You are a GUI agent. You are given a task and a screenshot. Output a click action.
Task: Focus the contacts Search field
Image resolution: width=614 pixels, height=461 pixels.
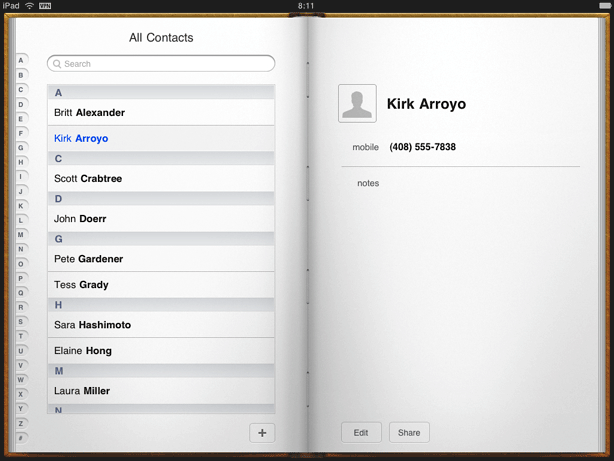[165, 64]
